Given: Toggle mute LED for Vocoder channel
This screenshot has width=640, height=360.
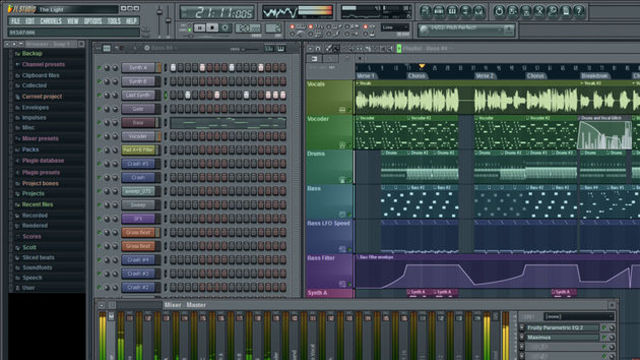Looking at the screenshot, I should [99, 136].
